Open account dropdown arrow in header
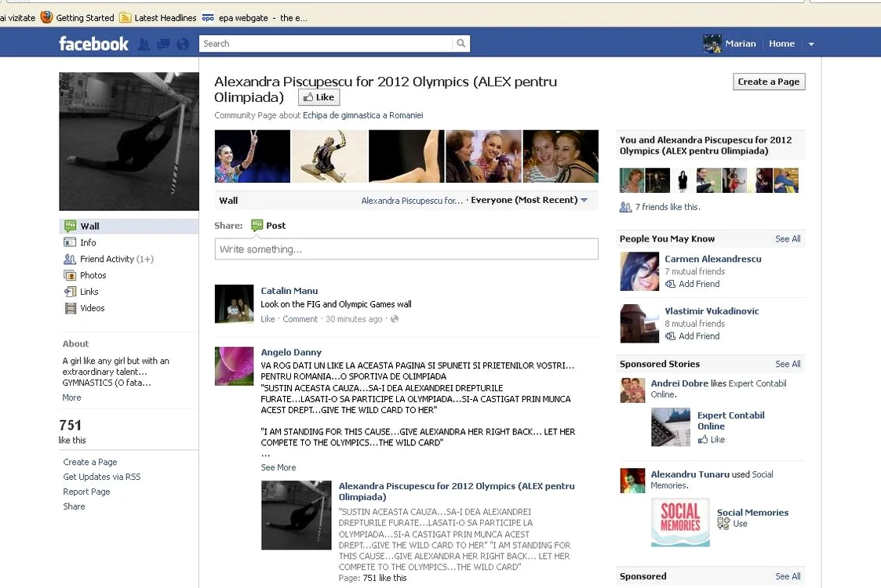Image resolution: width=881 pixels, height=588 pixels. 810,44
